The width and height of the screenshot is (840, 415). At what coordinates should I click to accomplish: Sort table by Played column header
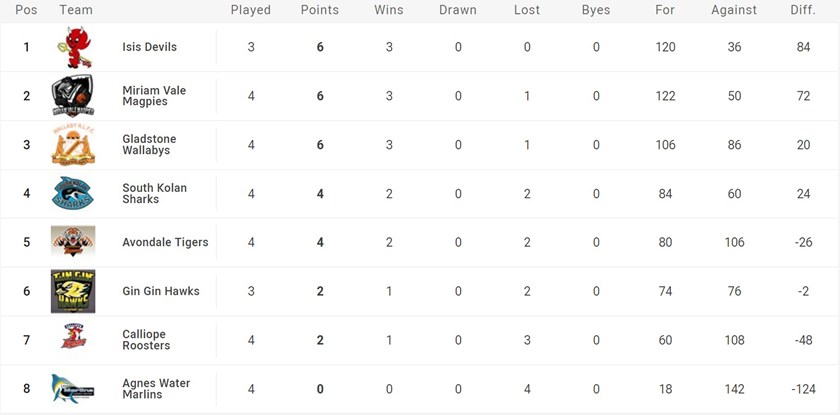[251, 10]
